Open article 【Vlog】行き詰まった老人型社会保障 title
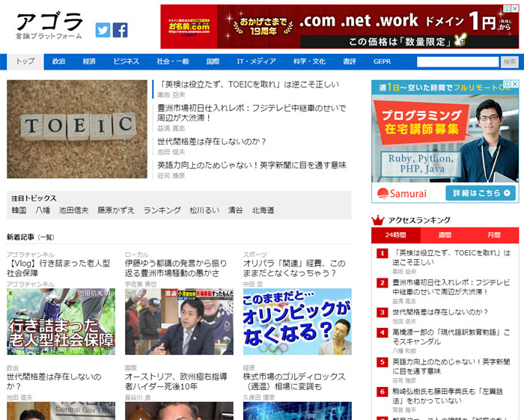Screen dimensions: 524x420 click(x=58, y=268)
